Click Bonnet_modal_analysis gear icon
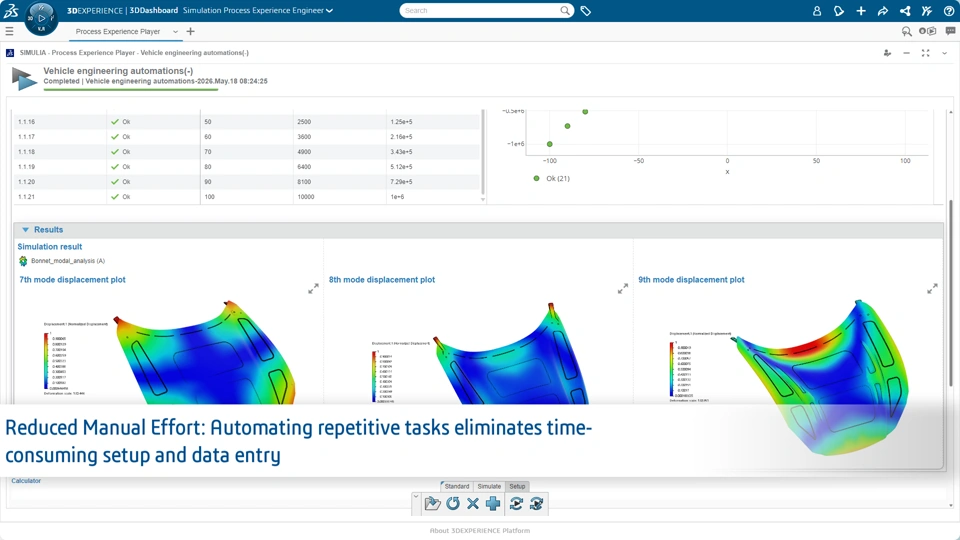This screenshot has width=960, height=540. (23, 261)
